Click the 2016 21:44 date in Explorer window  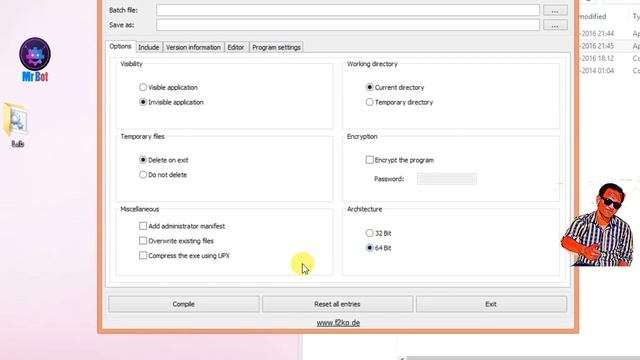tap(598, 33)
